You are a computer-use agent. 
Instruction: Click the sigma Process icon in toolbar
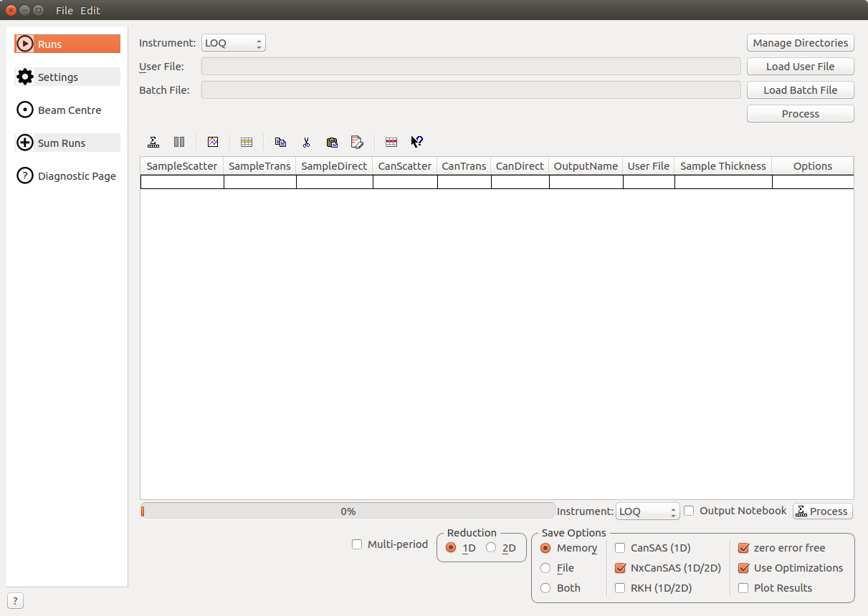[153, 142]
